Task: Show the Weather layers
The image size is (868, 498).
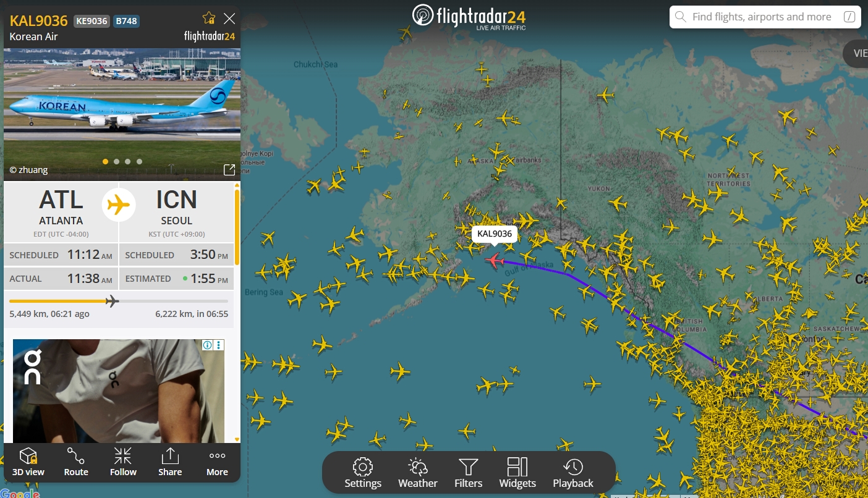Action: tap(418, 473)
